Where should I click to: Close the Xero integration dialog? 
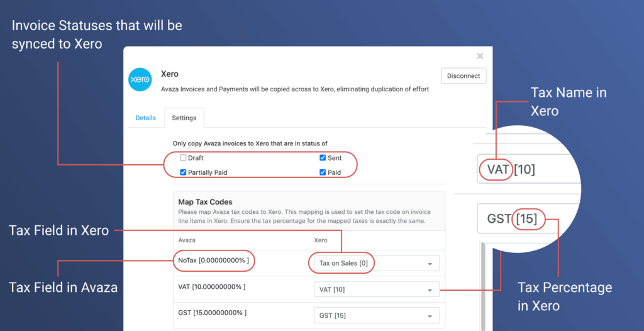[480, 56]
